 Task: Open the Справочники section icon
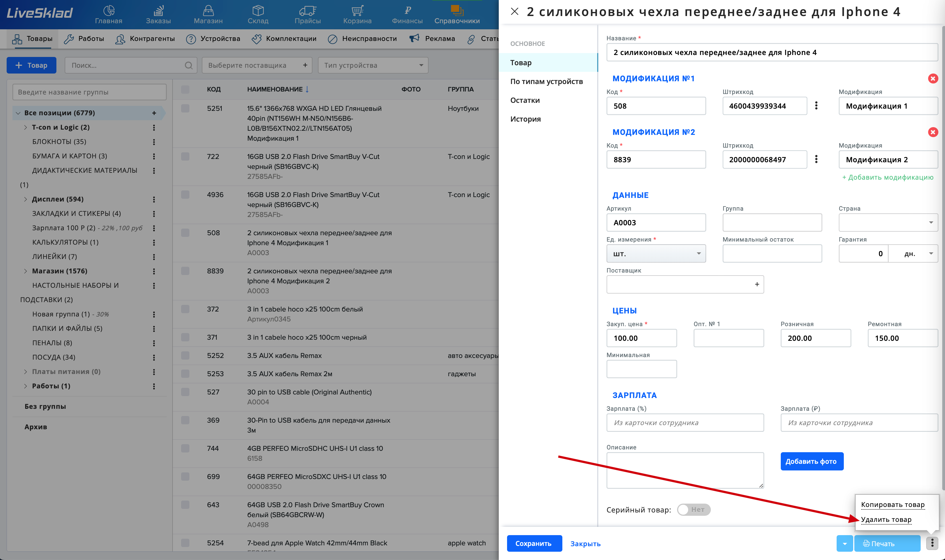tap(457, 11)
